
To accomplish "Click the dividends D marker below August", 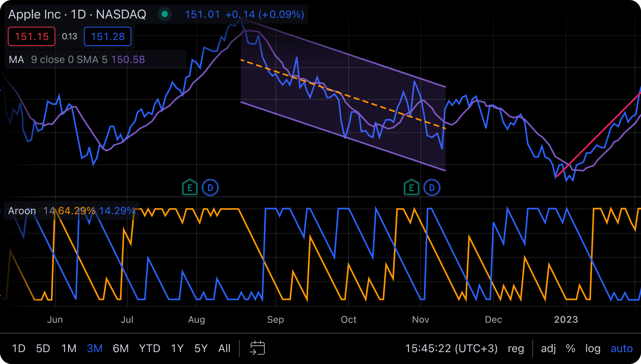I will [211, 187].
